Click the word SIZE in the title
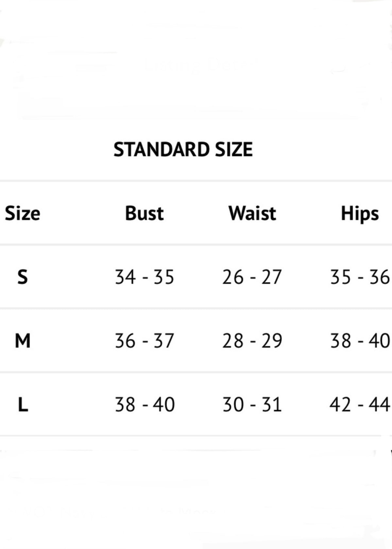This screenshot has width=392, height=549. pos(233,150)
